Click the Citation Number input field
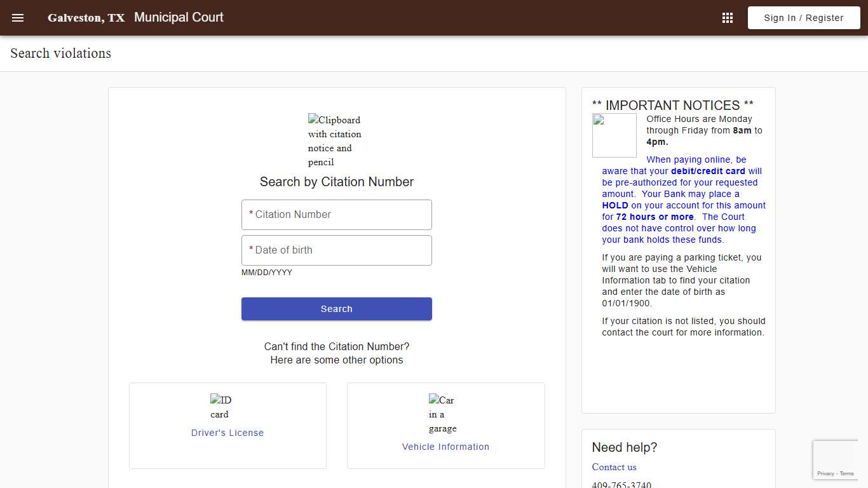Screen dimensions: 868x488 (x=336, y=214)
